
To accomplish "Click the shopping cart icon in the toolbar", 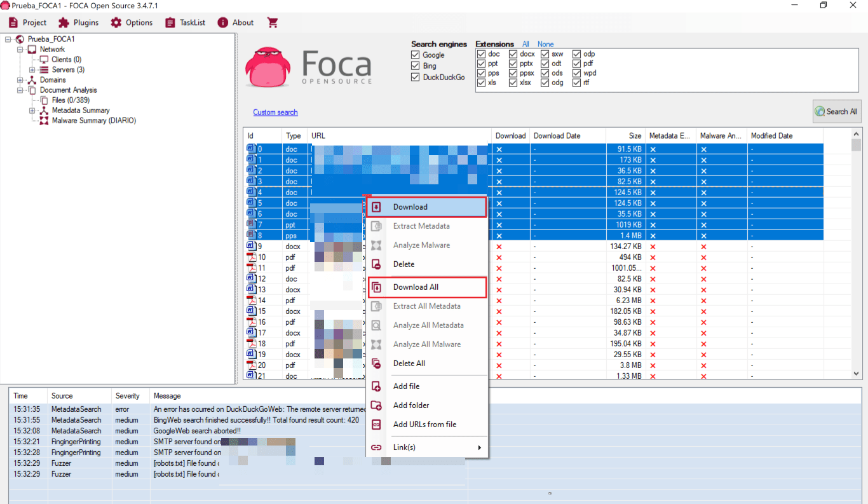I will [273, 22].
